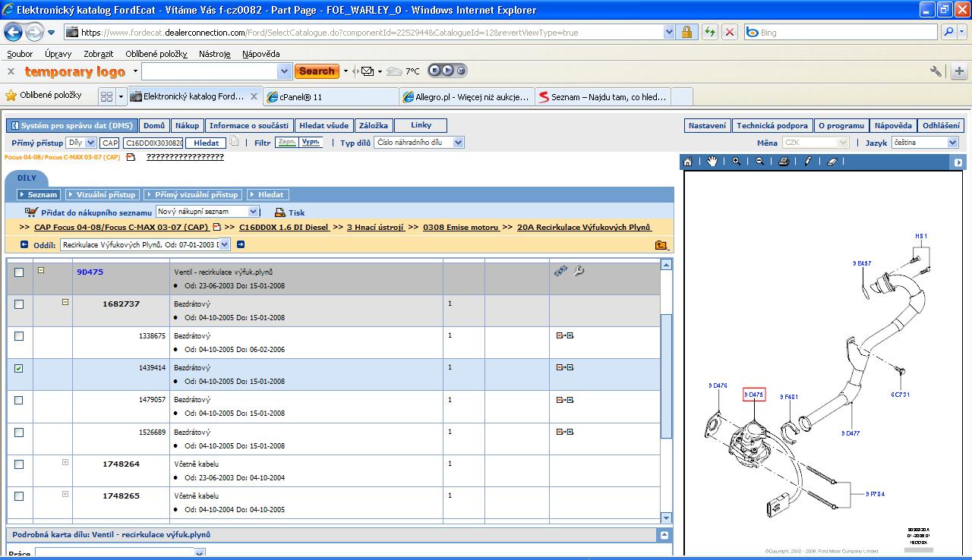Click the home icon in diagram toolbar
This screenshot has width=972, height=560.
pyautogui.click(x=688, y=162)
